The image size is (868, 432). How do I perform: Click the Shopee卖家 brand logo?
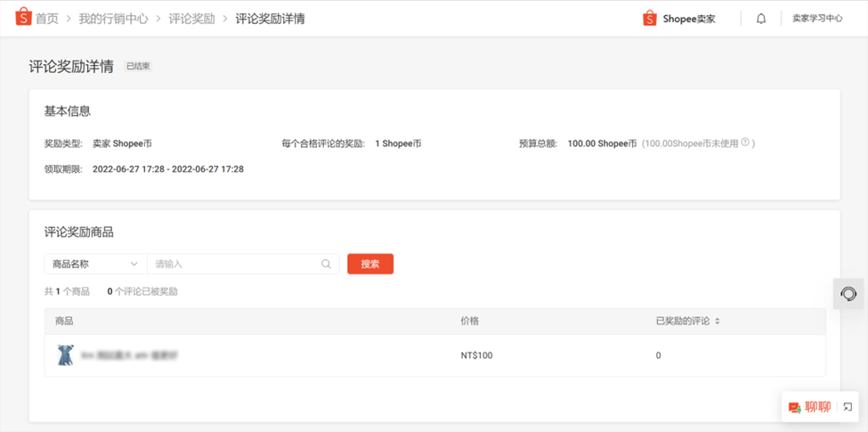679,19
